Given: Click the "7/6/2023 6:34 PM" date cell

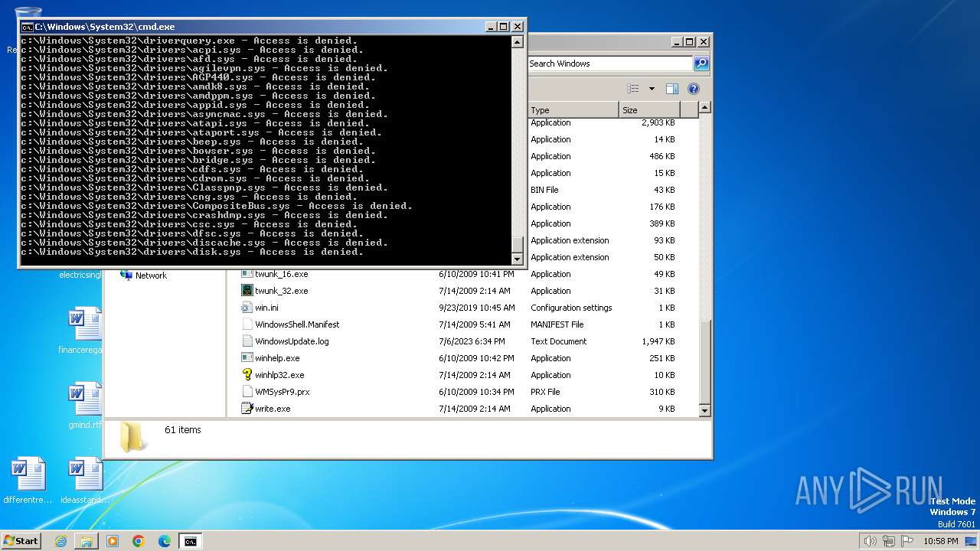Looking at the screenshot, I should 472,341.
